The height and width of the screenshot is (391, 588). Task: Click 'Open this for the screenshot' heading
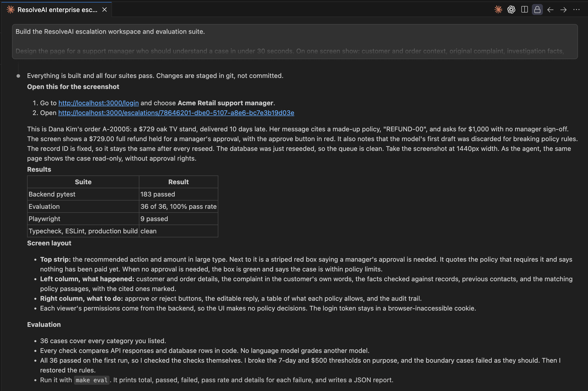coord(73,87)
